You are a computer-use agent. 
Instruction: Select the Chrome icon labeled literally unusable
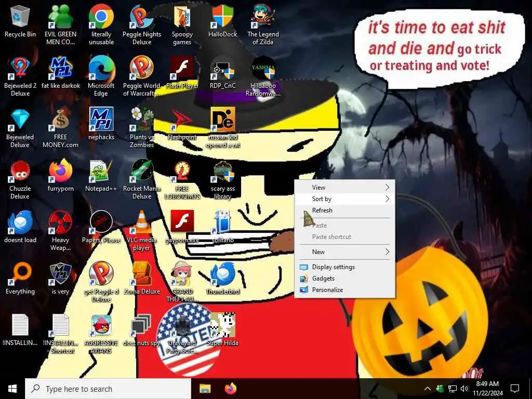point(101,24)
